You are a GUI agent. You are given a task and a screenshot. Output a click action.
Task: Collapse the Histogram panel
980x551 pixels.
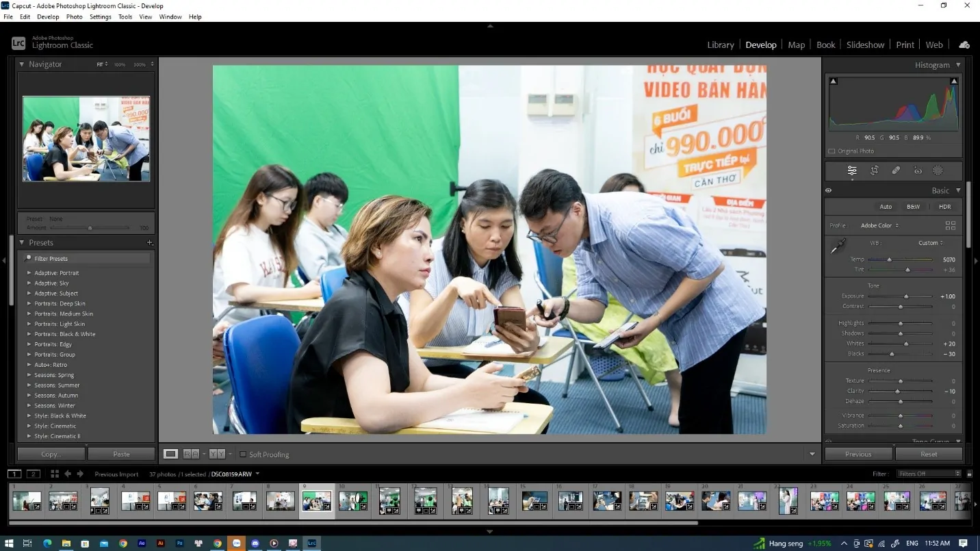958,65
